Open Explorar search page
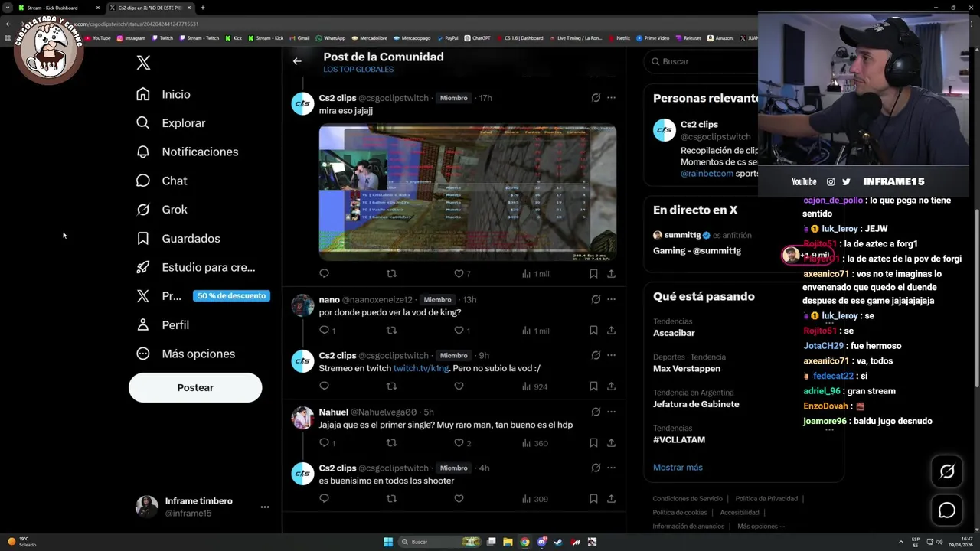Image resolution: width=980 pixels, height=551 pixels. [171, 123]
